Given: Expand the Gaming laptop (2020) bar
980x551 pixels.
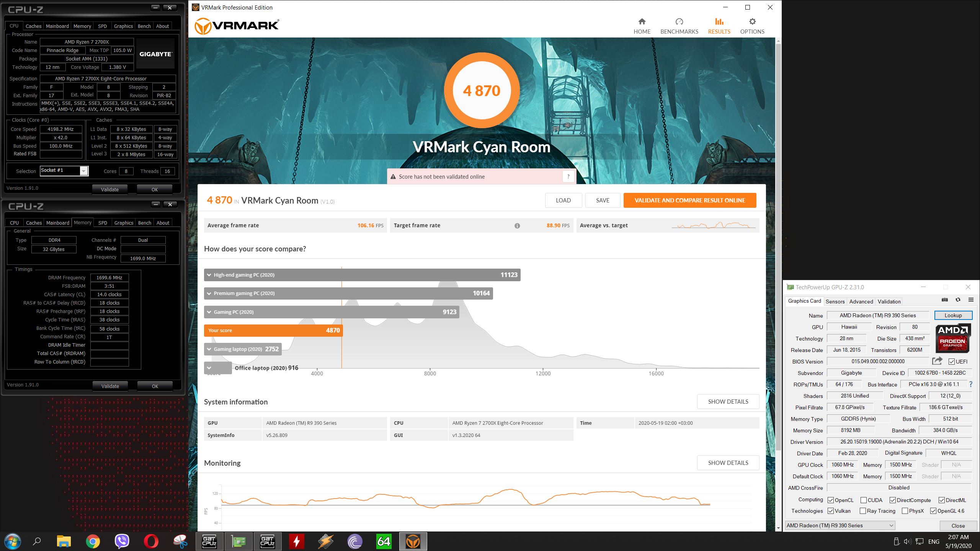Looking at the screenshot, I should click(x=243, y=349).
